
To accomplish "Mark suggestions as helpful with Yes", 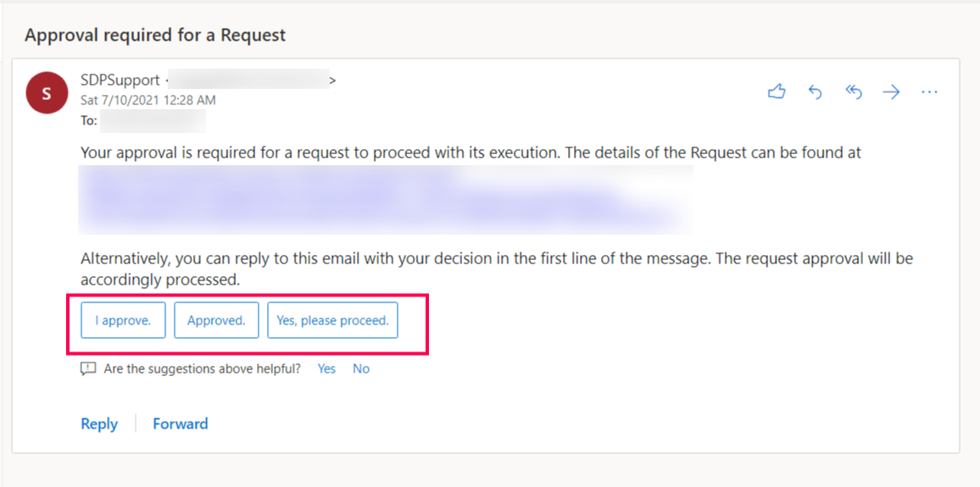I will click(x=326, y=369).
